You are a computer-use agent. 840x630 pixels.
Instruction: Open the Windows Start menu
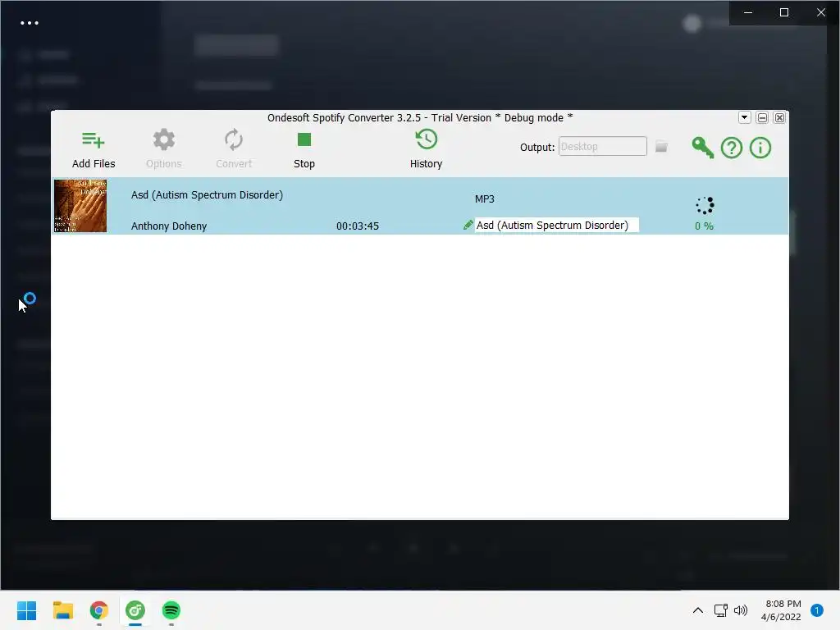point(27,610)
